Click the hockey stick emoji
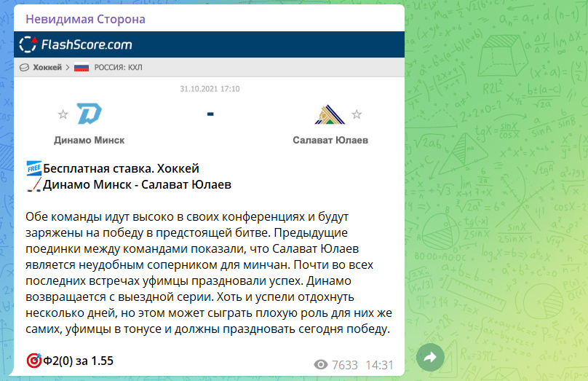The height and width of the screenshot is (381, 588). 33,185
